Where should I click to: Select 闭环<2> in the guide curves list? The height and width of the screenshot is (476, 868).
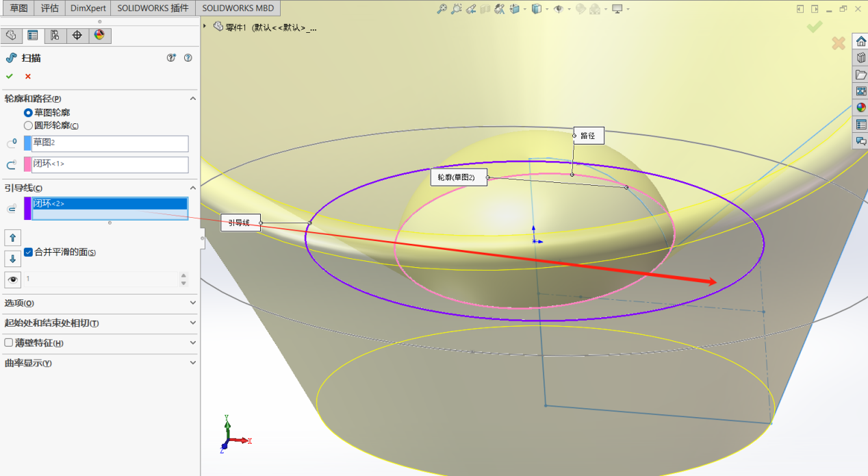pyautogui.click(x=110, y=203)
